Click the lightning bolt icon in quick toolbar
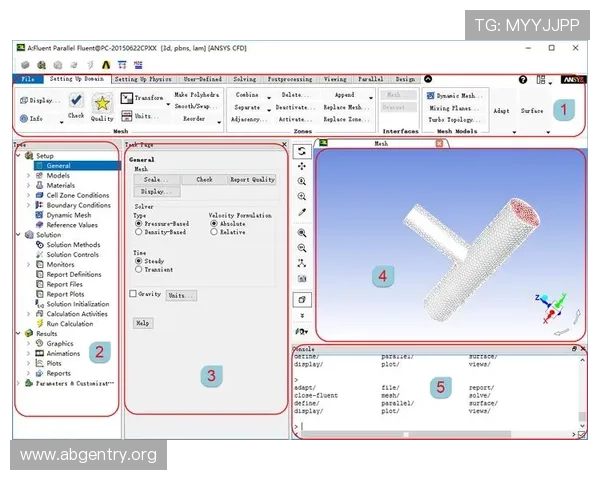The width and height of the screenshot is (600, 480). click(x=90, y=65)
